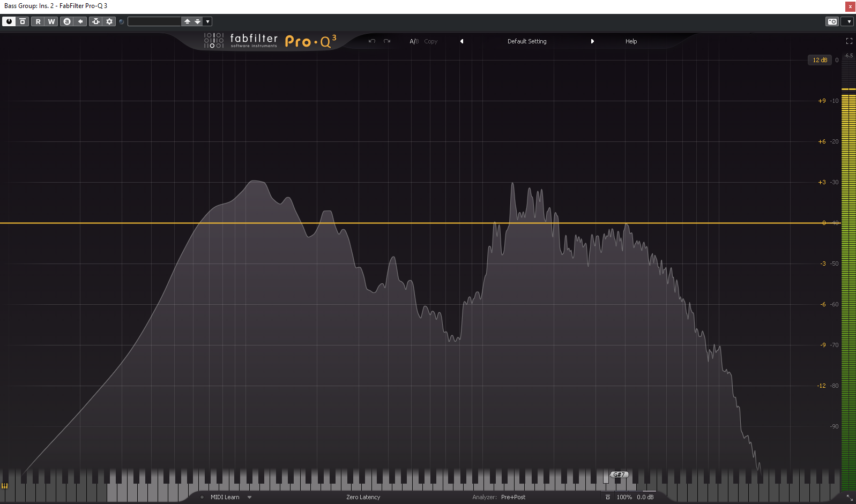Image resolution: width=856 pixels, height=504 pixels.
Task: Open the 12 dB display range dropdown
Action: (820, 60)
